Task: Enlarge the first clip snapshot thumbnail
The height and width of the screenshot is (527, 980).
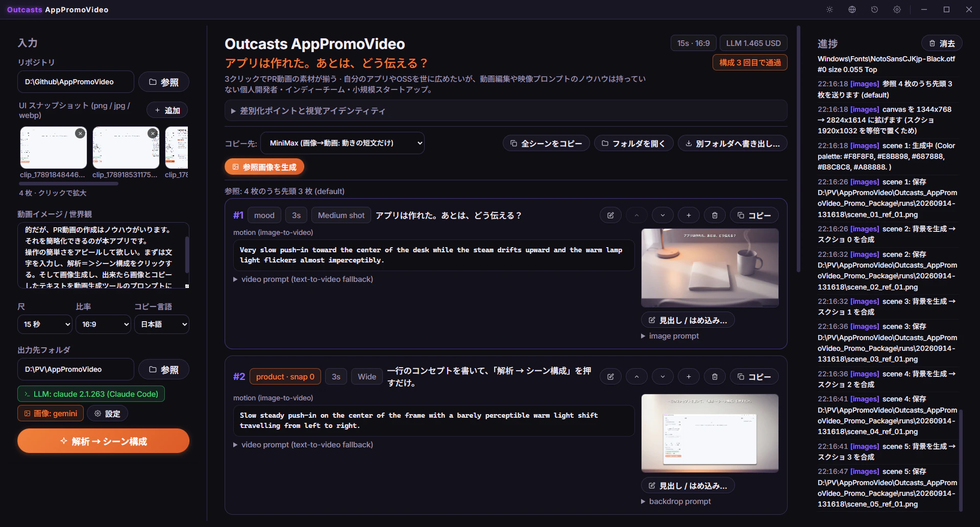Action: point(54,148)
